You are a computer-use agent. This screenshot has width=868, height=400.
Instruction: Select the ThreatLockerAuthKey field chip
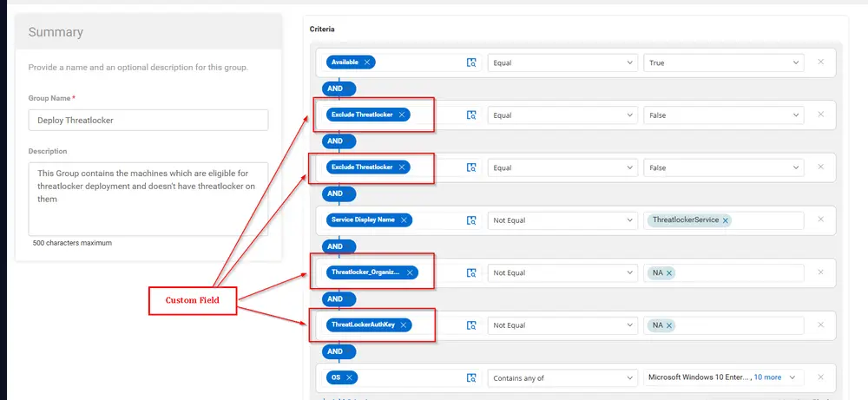click(369, 325)
